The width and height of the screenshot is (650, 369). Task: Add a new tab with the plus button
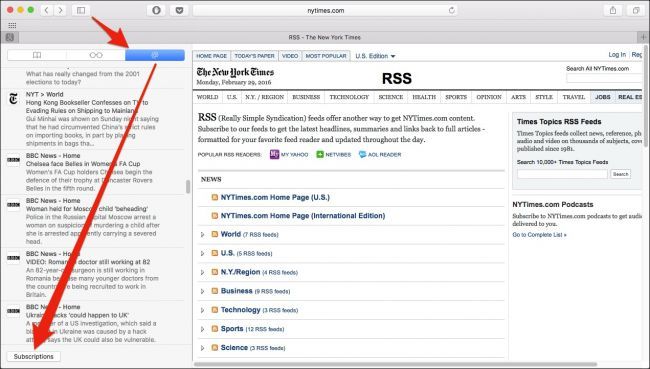click(x=643, y=37)
